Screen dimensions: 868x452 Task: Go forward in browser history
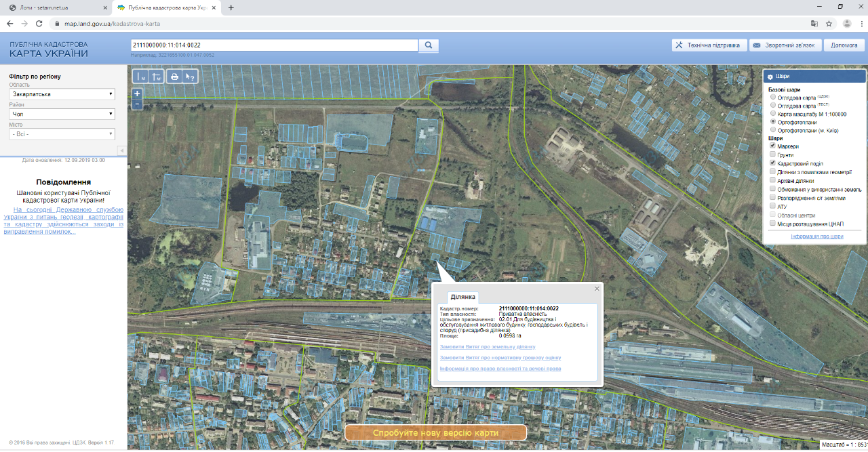(24, 23)
